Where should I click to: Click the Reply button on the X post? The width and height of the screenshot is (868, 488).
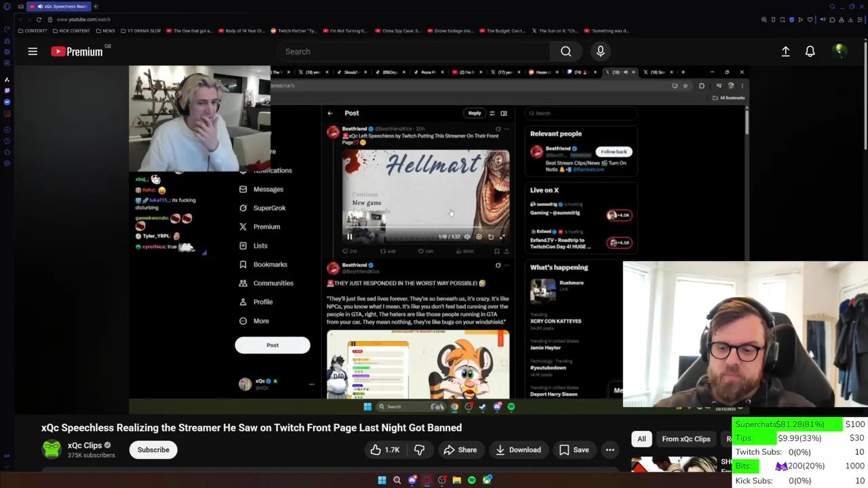pyautogui.click(x=475, y=113)
